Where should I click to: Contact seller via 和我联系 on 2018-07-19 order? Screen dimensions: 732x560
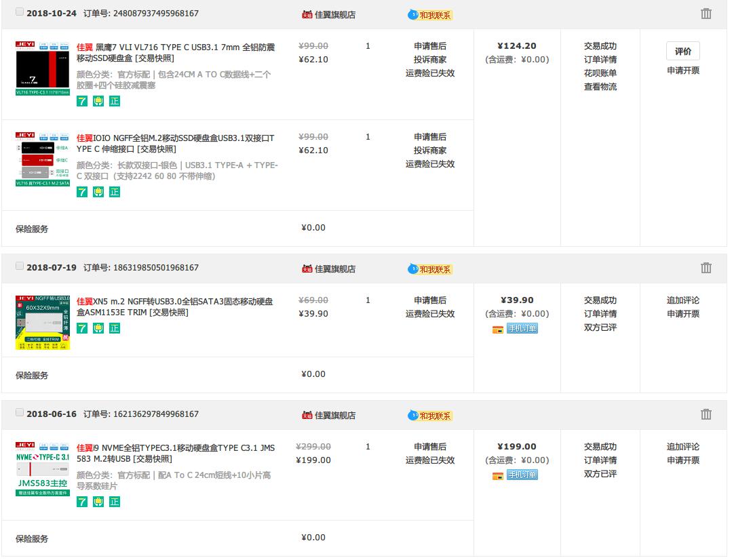pos(430,269)
